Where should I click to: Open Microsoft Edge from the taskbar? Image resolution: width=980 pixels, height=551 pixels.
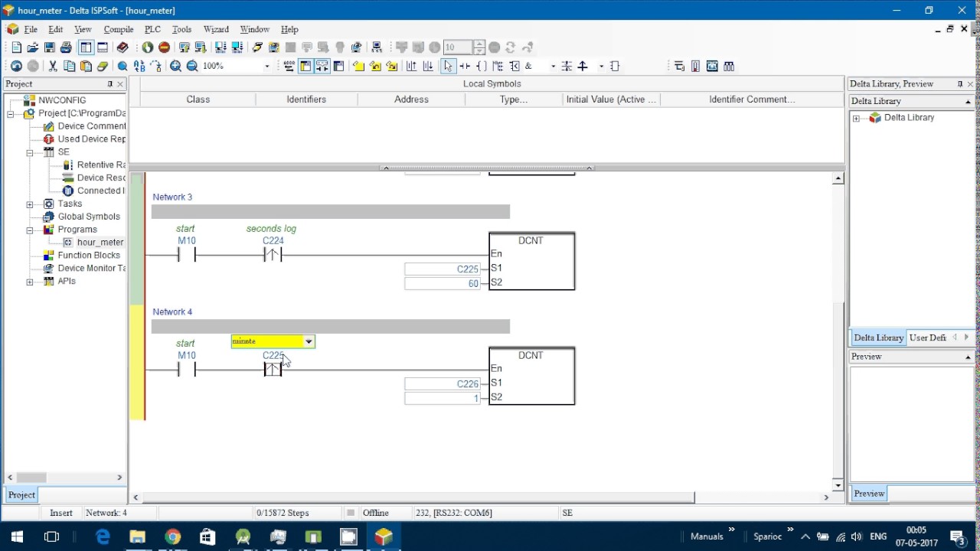point(103,536)
